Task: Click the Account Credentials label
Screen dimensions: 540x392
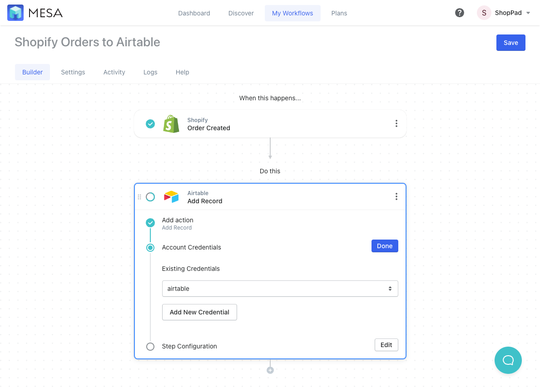Action: coord(192,247)
